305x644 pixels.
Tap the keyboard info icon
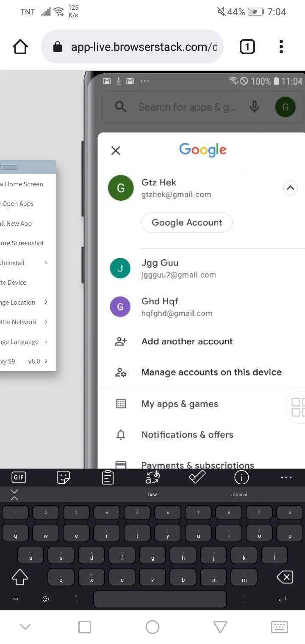tap(241, 477)
